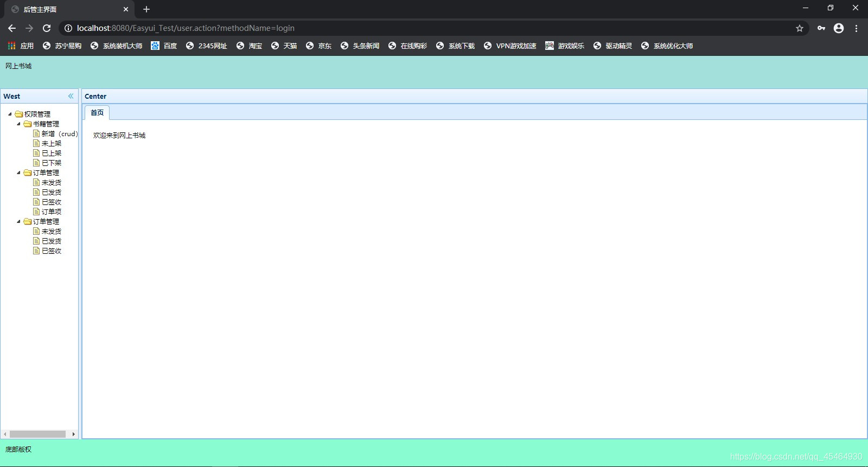
Task: Open the 未上架 tree item
Action: pyautogui.click(x=52, y=143)
